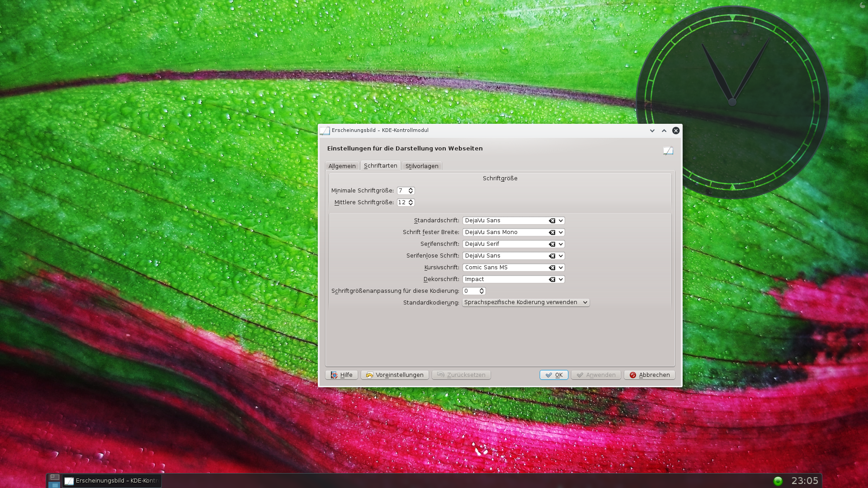Image resolution: width=868 pixels, height=488 pixels.
Task: Click the Hilfe button
Action: coord(341,375)
